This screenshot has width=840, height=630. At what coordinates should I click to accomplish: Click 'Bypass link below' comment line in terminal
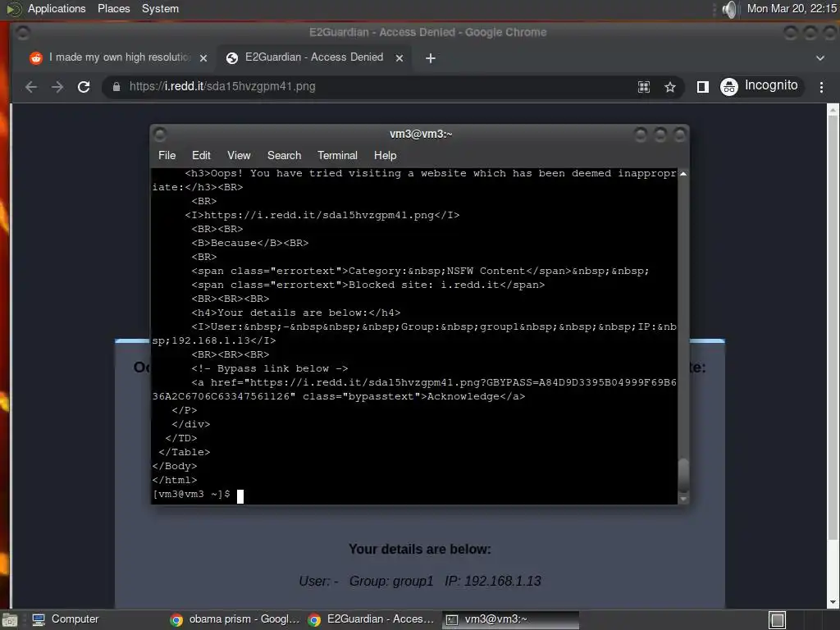[270, 368]
